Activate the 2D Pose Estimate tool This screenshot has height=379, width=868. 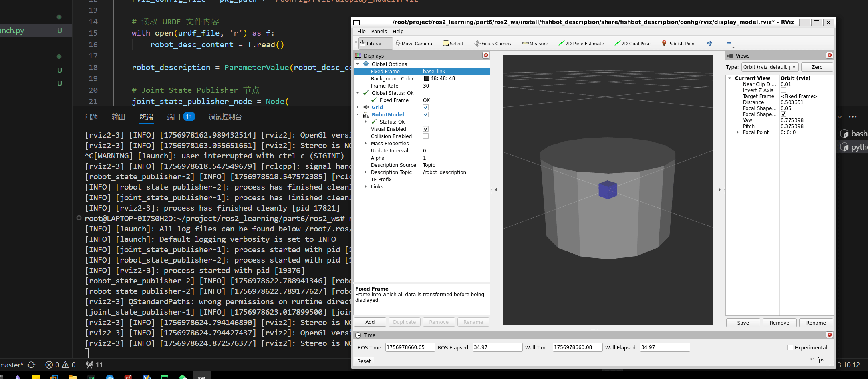point(581,44)
